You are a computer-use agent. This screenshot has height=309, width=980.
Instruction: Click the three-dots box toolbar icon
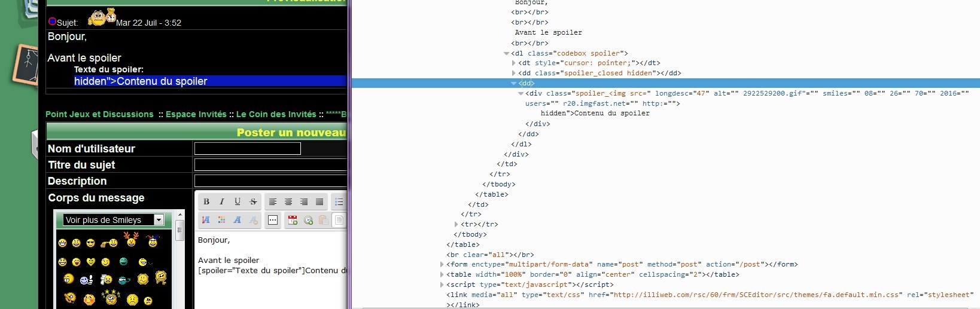pyautogui.click(x=273, y=220)
